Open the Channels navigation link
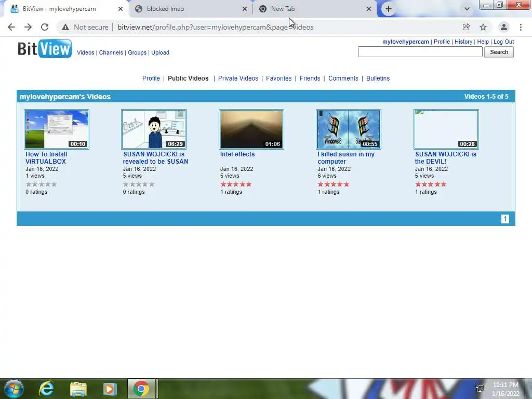The height and width of the screenshot is (399, 532). (x=111, y=52)
